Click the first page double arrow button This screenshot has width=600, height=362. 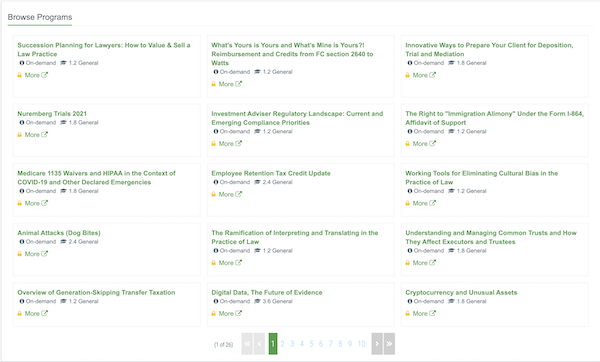247,344
